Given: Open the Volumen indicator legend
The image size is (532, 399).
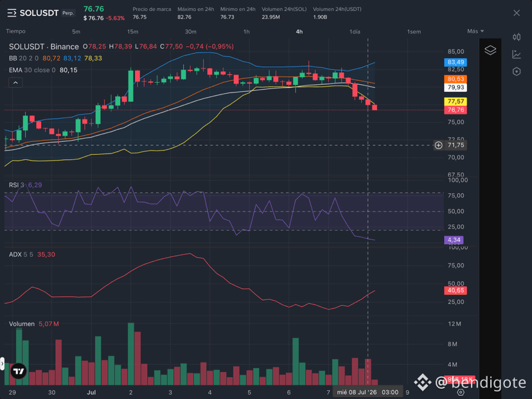Looking at the screenshot, I should tap(22, 324).
